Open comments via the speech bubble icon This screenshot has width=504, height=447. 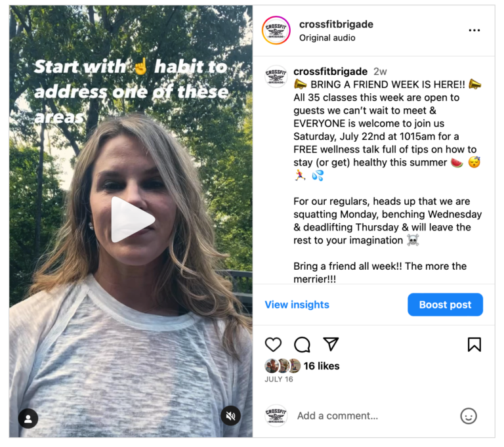pyautogui.click(x=302, y=345)
